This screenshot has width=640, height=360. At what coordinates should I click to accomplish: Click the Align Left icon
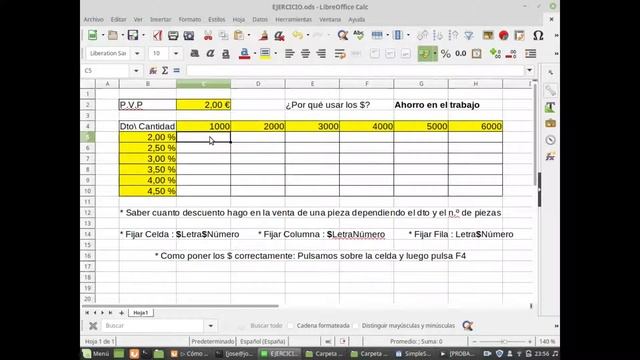tap(289, 53)
